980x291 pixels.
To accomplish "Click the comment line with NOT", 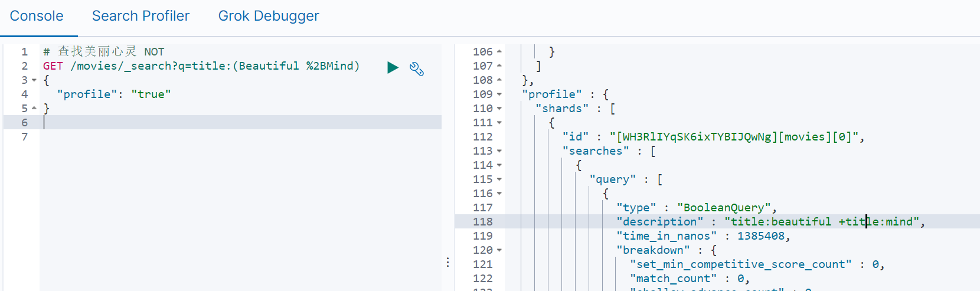I will [x=104, y=52].
